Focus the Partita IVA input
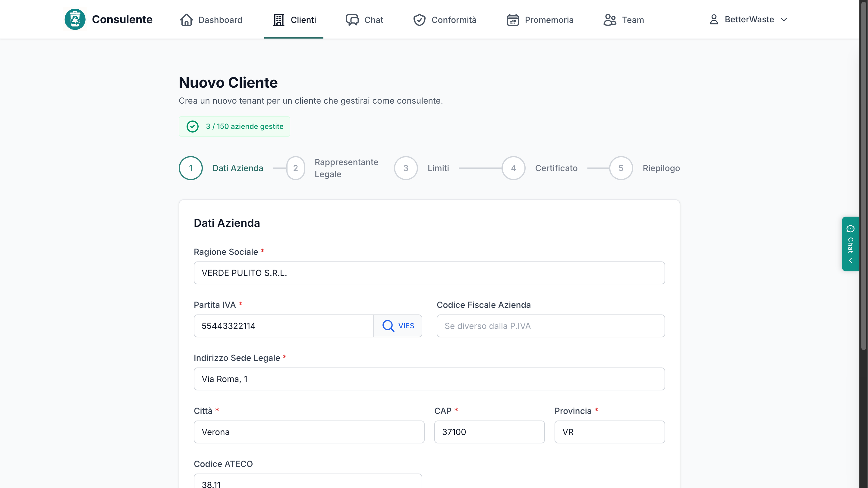Screen dimensions: 868x488 click(284, 326)
